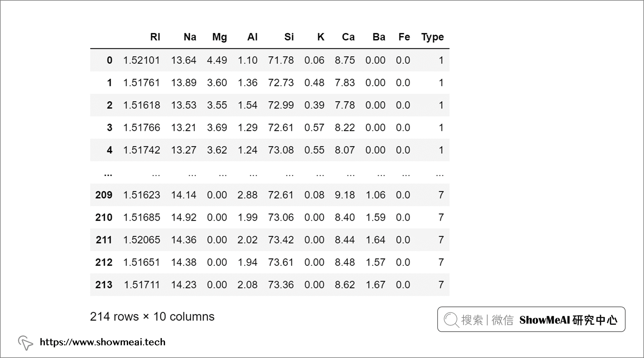Click the ellipsis row index cell
This screenshot has height=358, width=644.
pyautogui.click(x=108, y=174)
